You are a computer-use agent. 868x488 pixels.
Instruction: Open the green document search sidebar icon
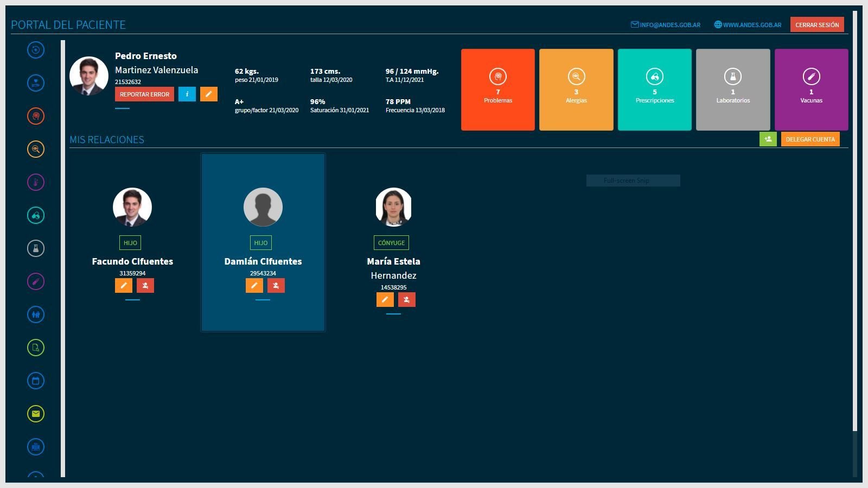click(x=36, y=348)
